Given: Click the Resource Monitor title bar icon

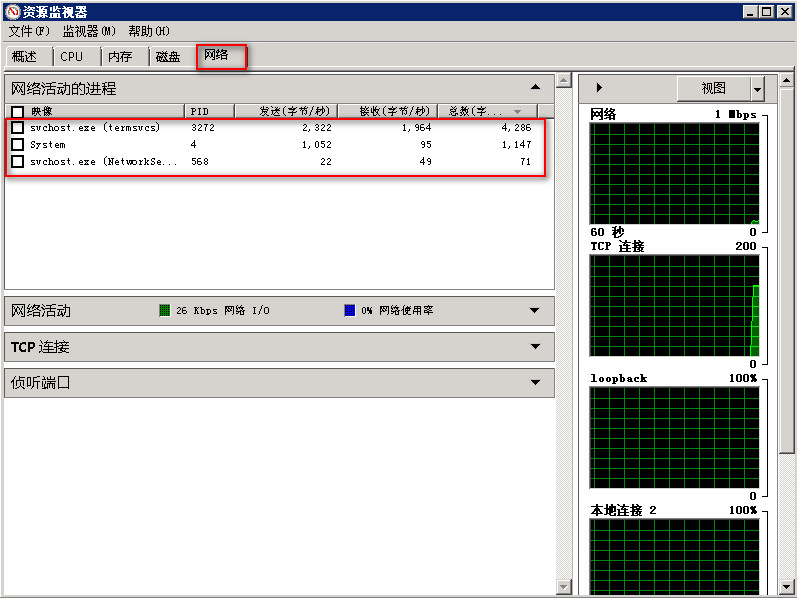Looking at the screenshot, I should pyautogui.click(x=12, y=11).
